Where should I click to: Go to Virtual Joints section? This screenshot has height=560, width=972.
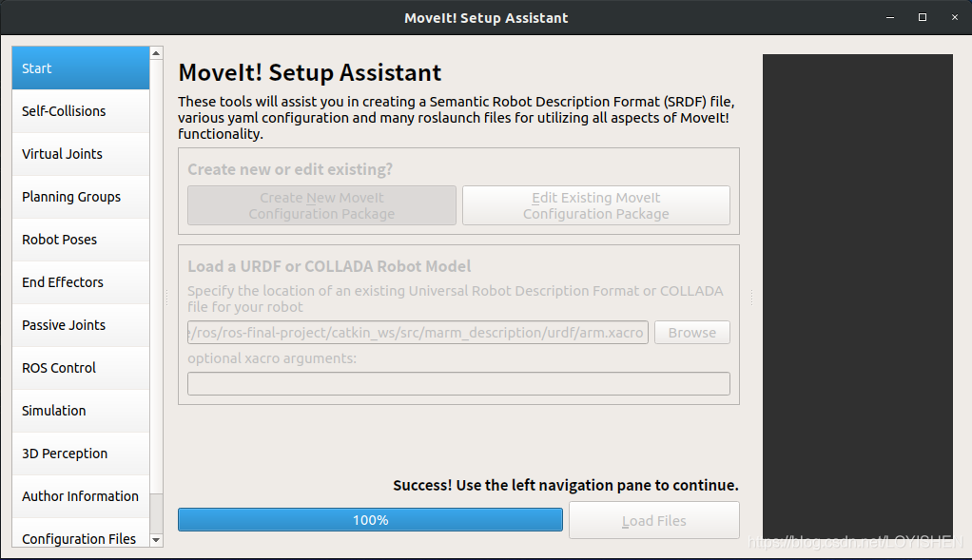[81, 154]
